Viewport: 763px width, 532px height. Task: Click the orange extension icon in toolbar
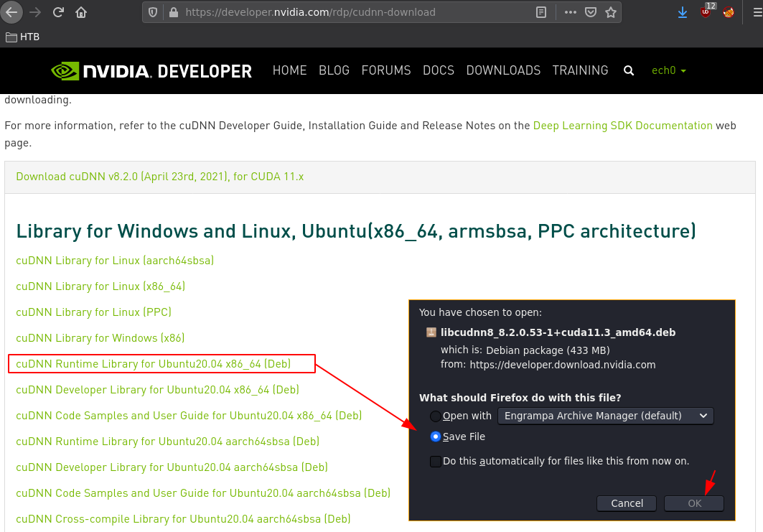point(729,12)
